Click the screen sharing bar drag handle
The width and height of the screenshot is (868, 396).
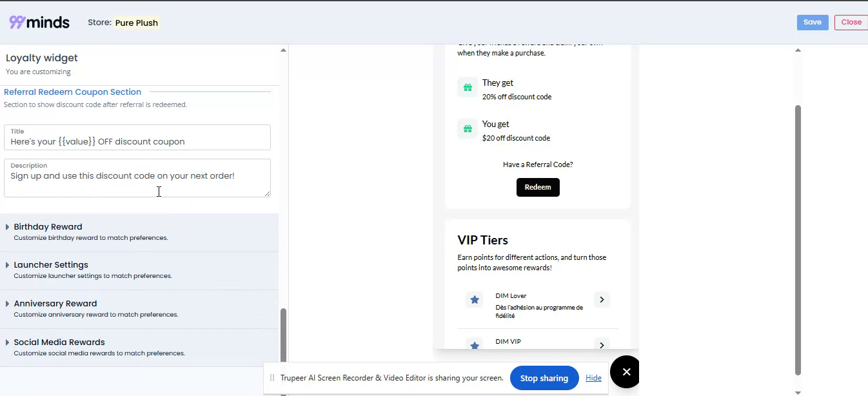pyautogui.click(x=272, y=378)
